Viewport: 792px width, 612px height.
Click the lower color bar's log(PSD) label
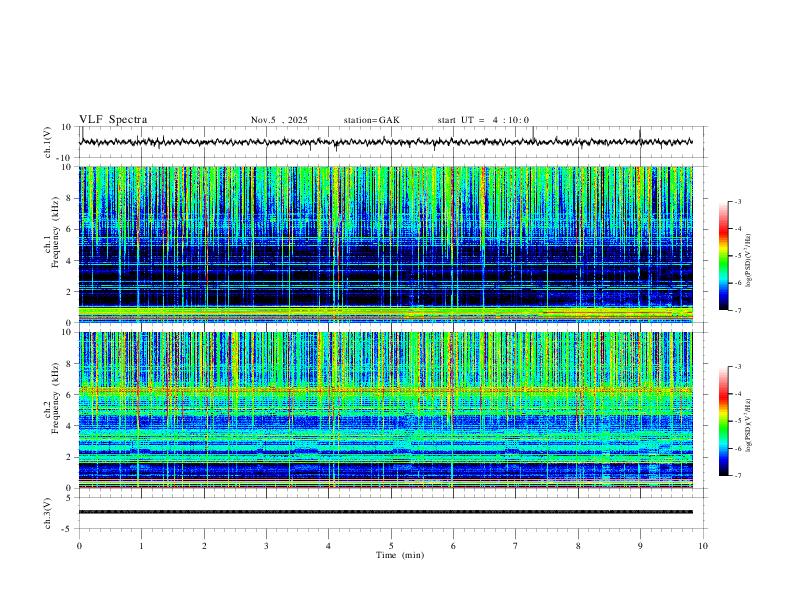[x=749, y=426]
